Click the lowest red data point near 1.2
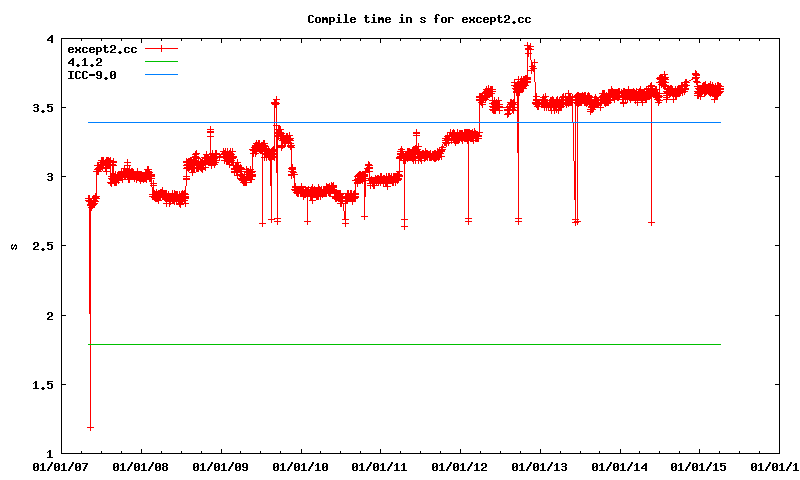This screenshot has width=800, height=480. point(91,427)
